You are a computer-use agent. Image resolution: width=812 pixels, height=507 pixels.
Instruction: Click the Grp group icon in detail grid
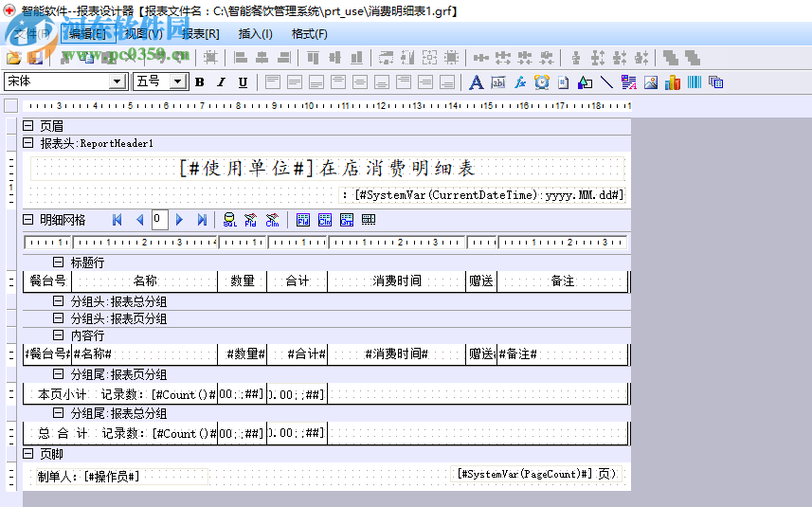click(x=347, y=220)
